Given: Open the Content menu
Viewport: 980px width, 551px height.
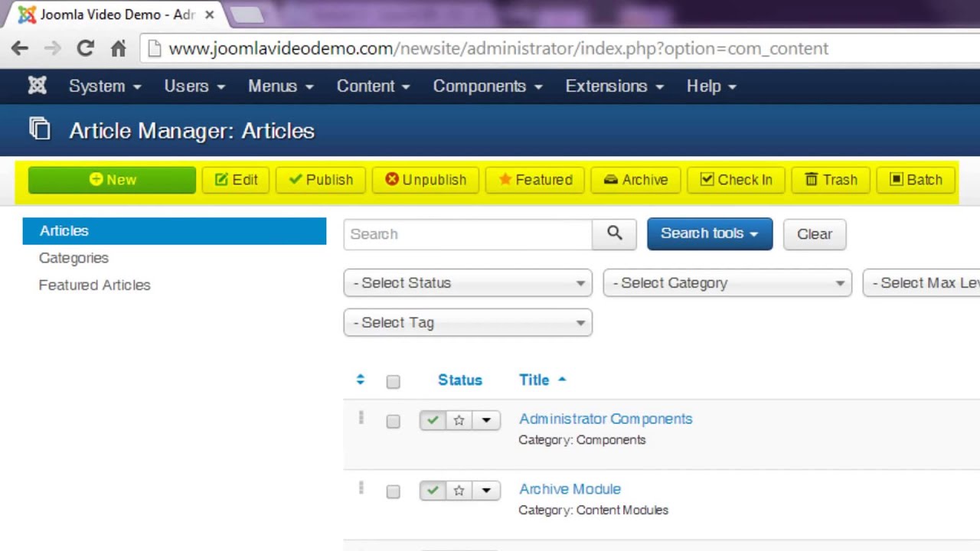Looking at the screenshot, I should [x=374, y=86].
